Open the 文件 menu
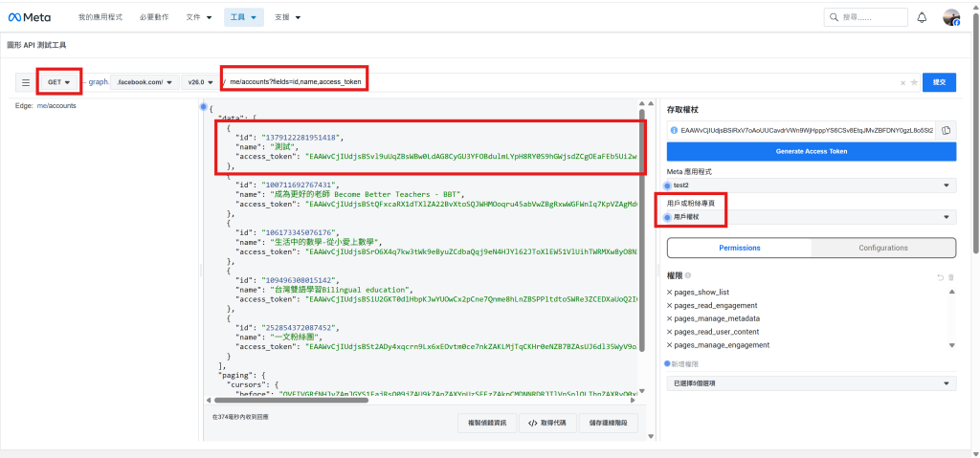The height and width of the screenshot is (458, 980). 199,17
